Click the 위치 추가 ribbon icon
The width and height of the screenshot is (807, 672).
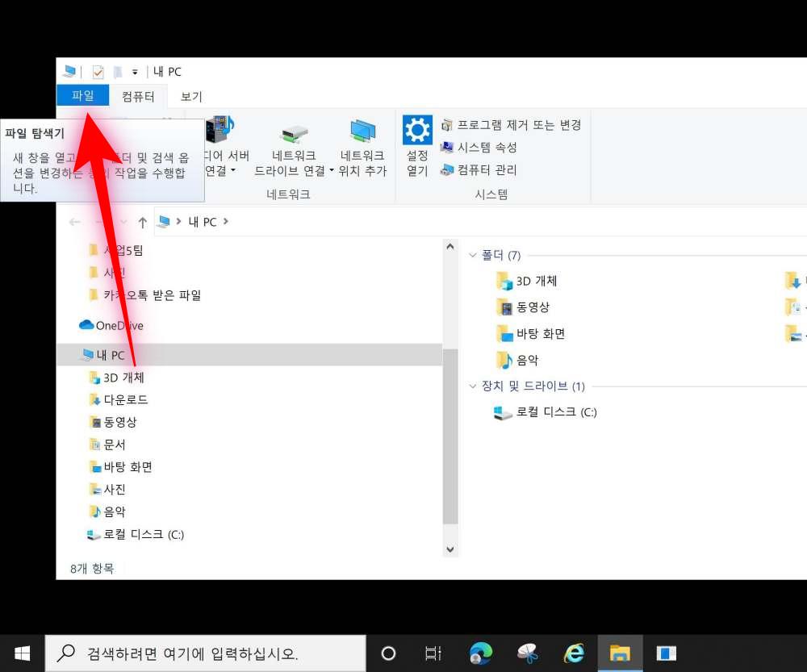pyautogui.click(x=362, y=145)
